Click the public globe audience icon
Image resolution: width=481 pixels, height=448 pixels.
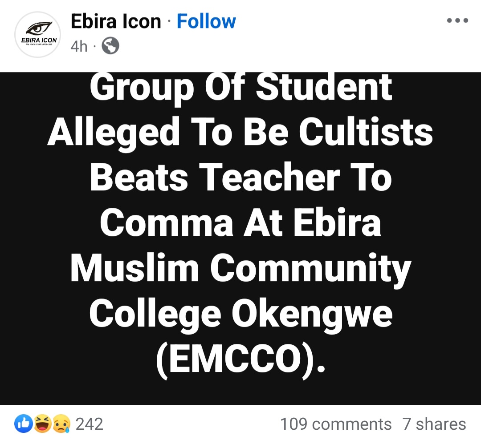pos(110,46)
